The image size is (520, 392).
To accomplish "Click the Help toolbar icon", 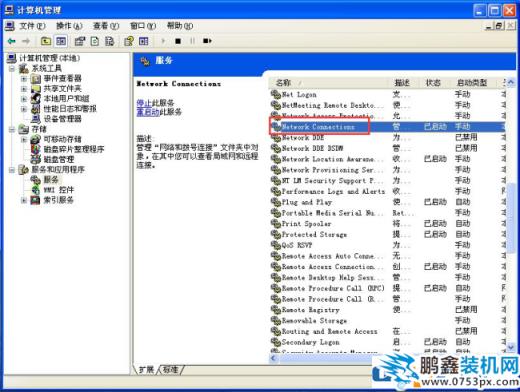I will click(129, 41).
